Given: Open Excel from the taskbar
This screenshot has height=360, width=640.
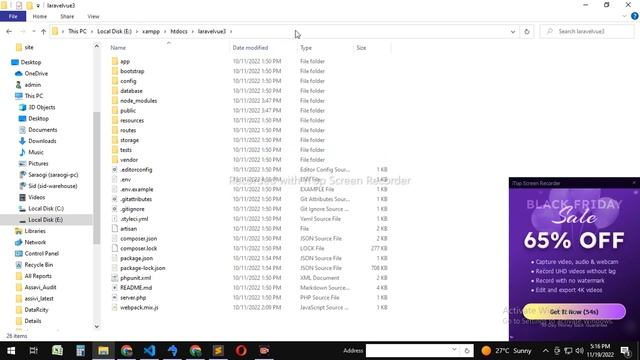Looking at the screenshot, I should [57, 351].
